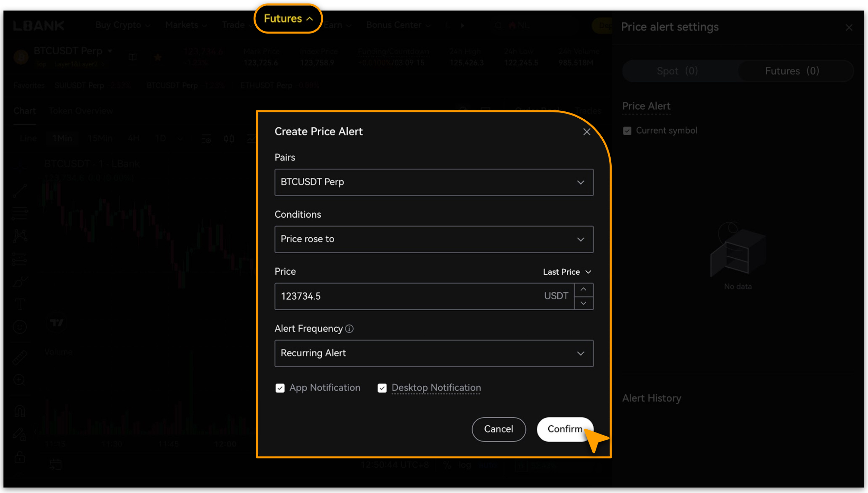Expand the Conditions 'Price rose to' dropdown
868x493 pixels.
[434, 239]
